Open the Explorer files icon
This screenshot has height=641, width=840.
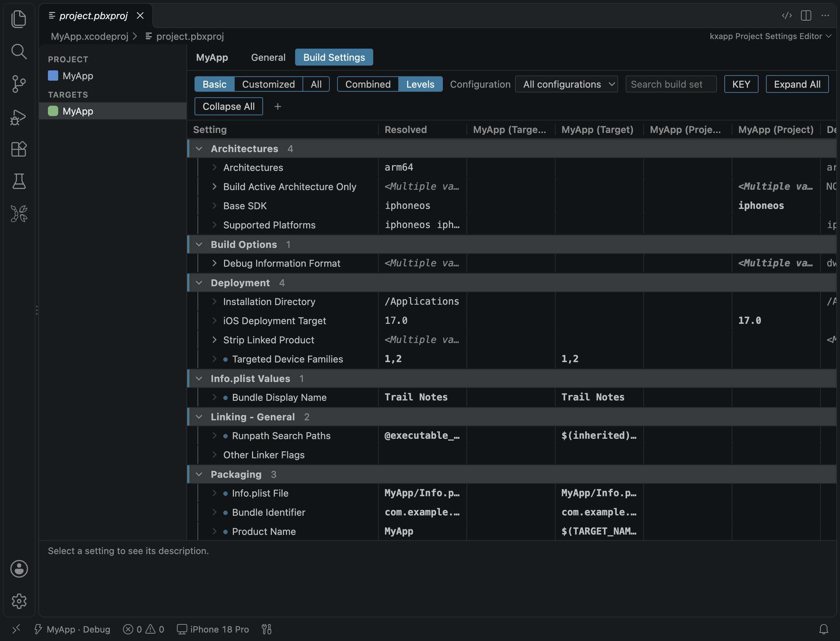pos(19,19)
